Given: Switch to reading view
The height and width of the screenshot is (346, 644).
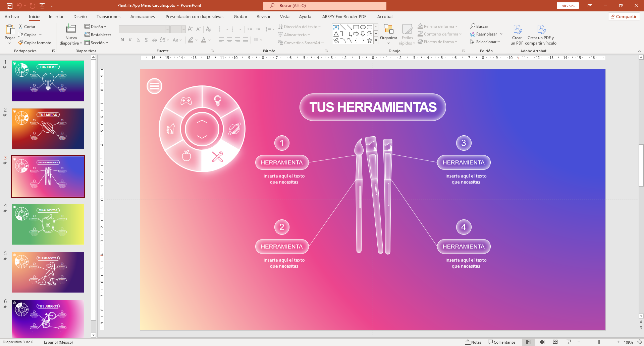Looking at the screenshot, I should pyautogui.click(x=555, y=342).
